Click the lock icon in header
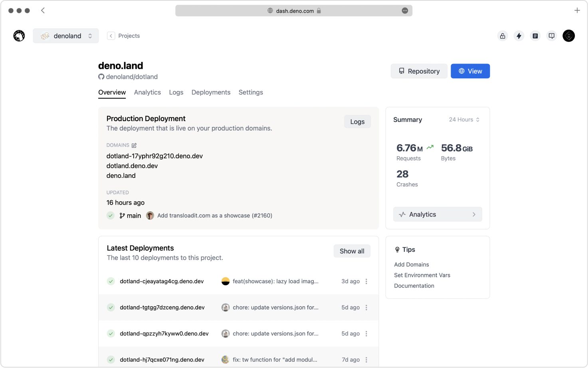 503,36
